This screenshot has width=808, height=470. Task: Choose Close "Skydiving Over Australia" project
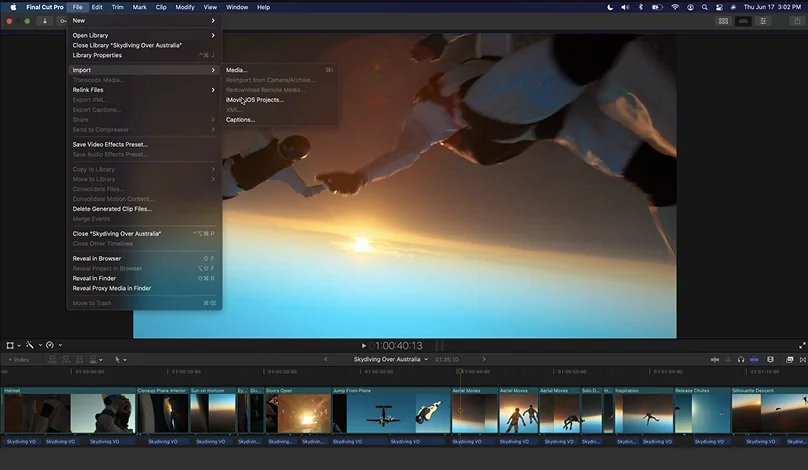pos(144,233)
